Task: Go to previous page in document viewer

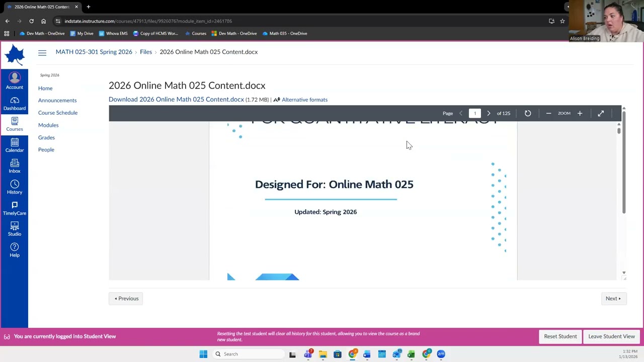Action: [x=461, y=114]
